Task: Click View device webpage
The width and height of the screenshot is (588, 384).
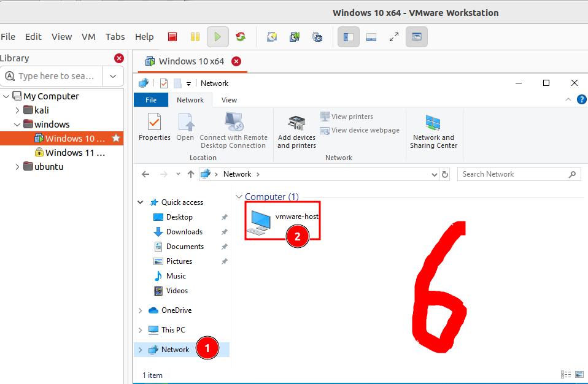Action: (x=360, y=131)
